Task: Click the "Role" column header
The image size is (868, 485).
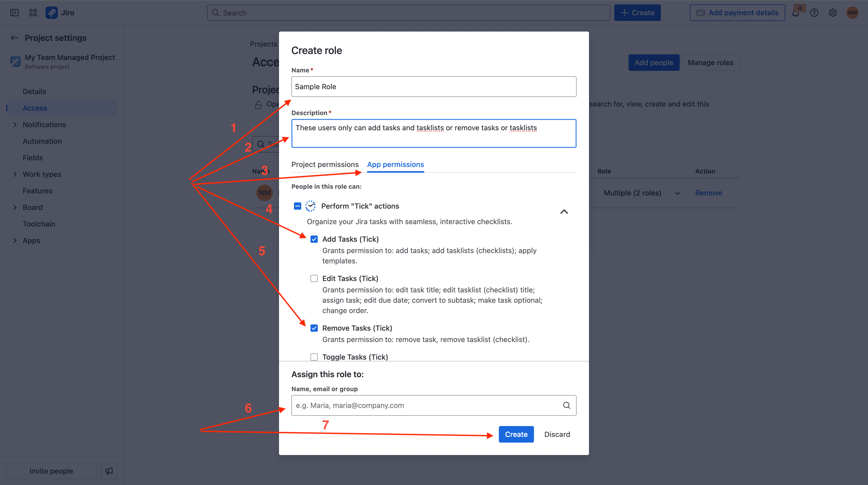Action: coord(604,171)
